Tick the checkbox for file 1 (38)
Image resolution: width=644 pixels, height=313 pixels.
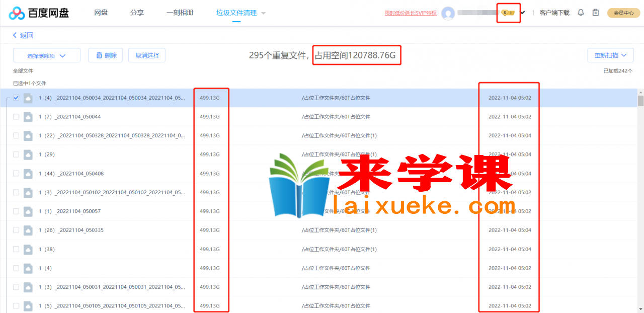coord(16,249)
